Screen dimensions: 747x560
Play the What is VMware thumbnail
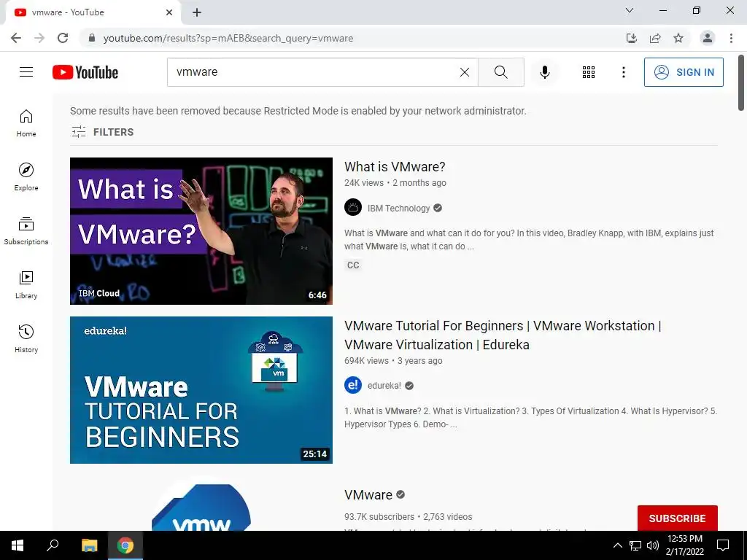(201, 231)
